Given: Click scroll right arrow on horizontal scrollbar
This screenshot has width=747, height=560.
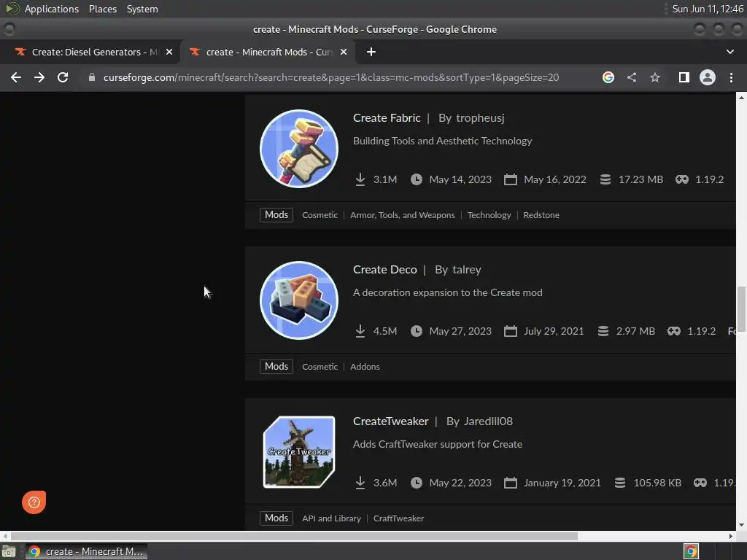Looking at the screenshot, I should (x=731, y=536).
